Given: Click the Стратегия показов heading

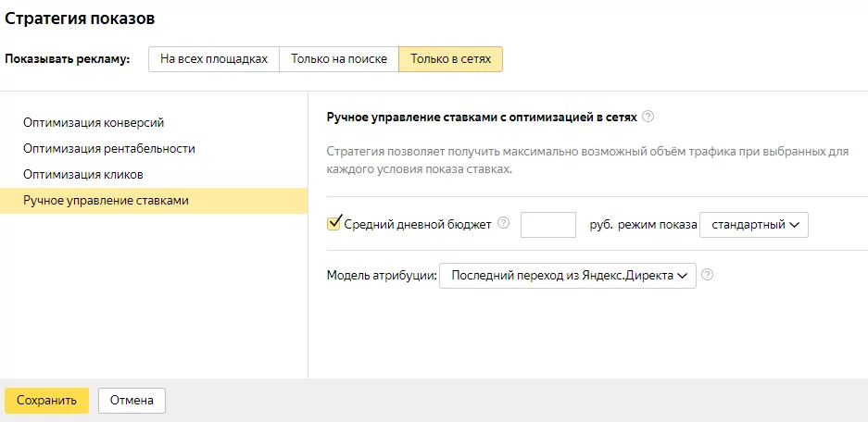Looking at the screenshot, I should pyautogui.click(x=80, y=19).
